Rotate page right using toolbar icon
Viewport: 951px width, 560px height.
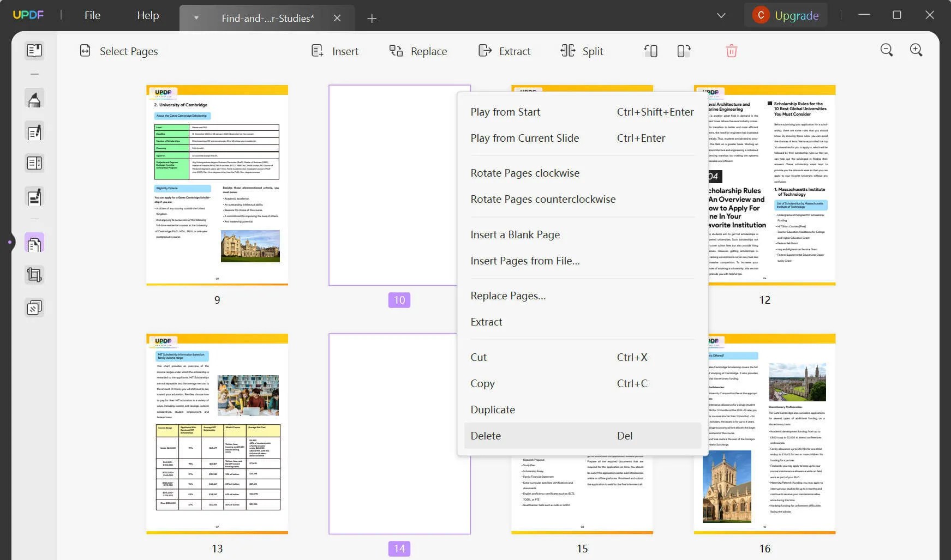(683, 51)
